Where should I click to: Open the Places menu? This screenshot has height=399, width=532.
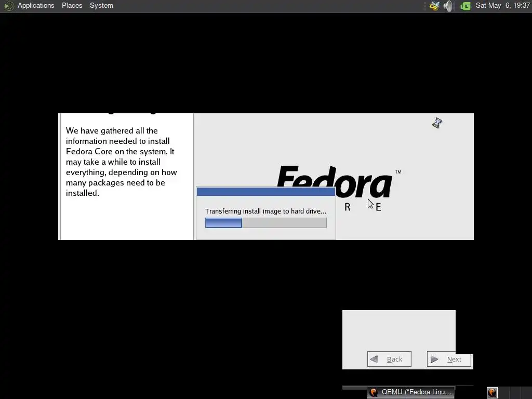point(72,5)
